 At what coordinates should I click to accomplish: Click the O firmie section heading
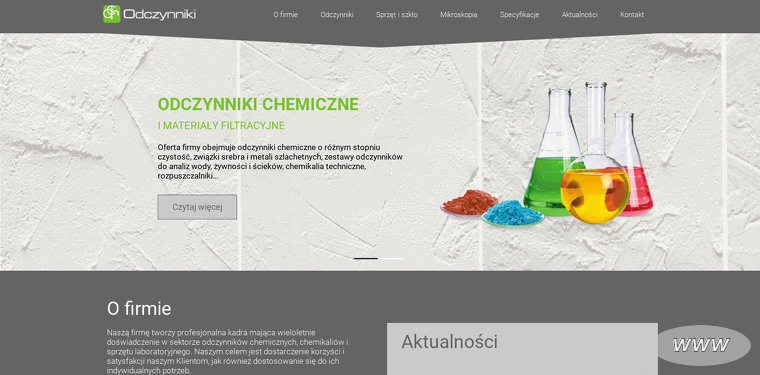[x=139, y=309]
